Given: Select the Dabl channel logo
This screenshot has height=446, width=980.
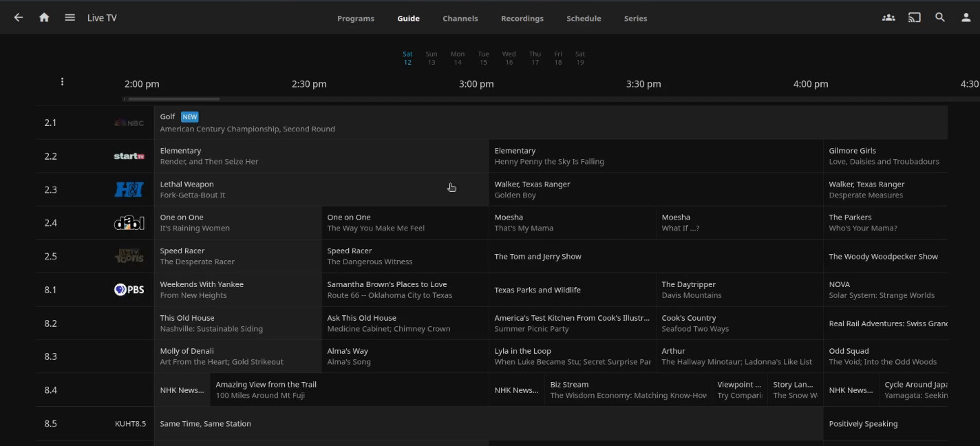Looking at the screenshot, I should 129,223.
